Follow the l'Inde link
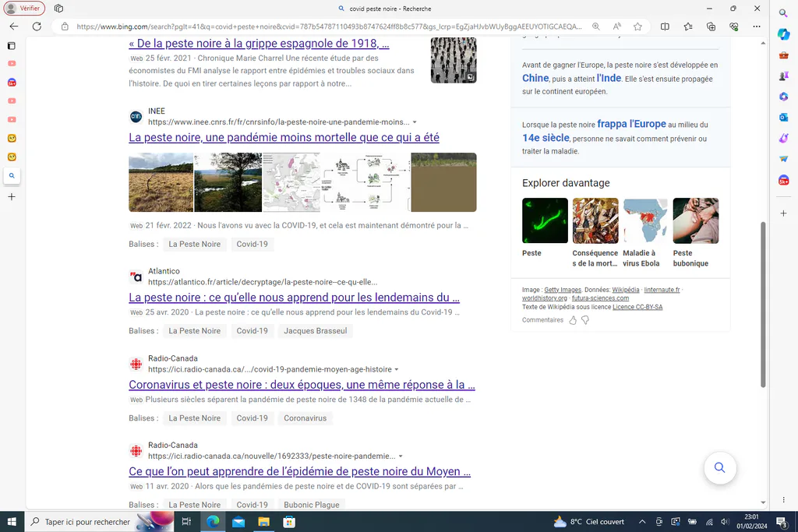The height and width of the screenshot is (532, 798). click(x=609, y=79)
